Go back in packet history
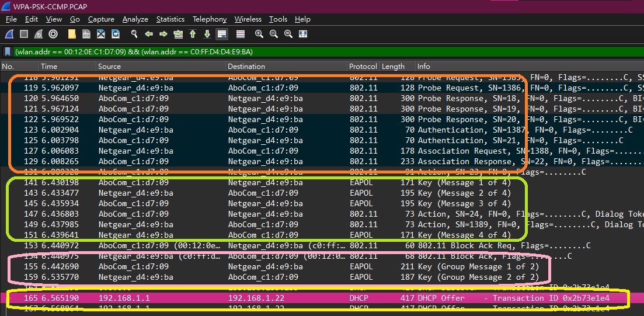The width and height of the screenshot is (644, 316). tap(149, 34)
